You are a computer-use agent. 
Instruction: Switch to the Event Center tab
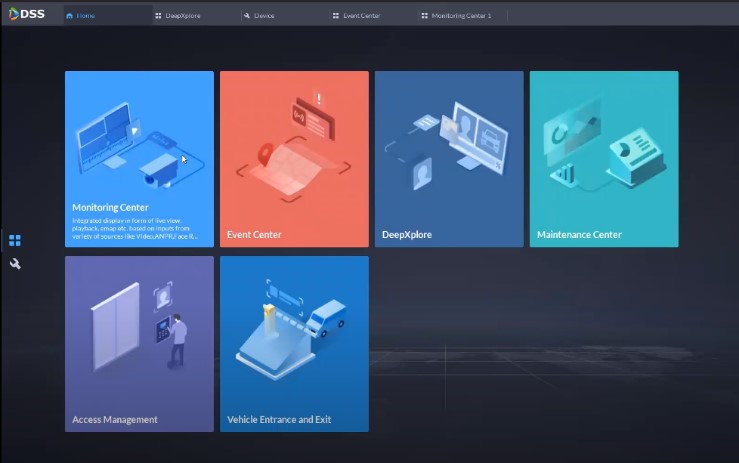click(360, 16)
